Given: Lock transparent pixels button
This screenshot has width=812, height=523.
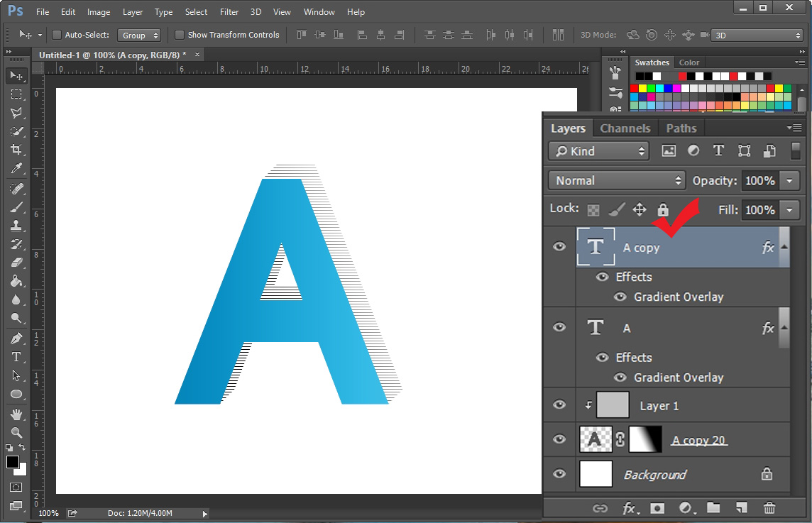Looking at the screenshot, I should pyautogui.click(x=593, y=210).
